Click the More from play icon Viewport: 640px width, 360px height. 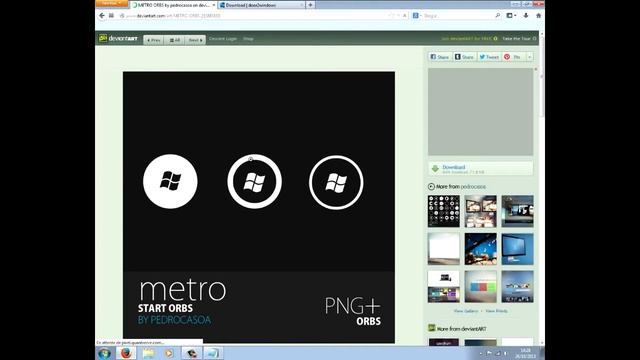[431, 187]
